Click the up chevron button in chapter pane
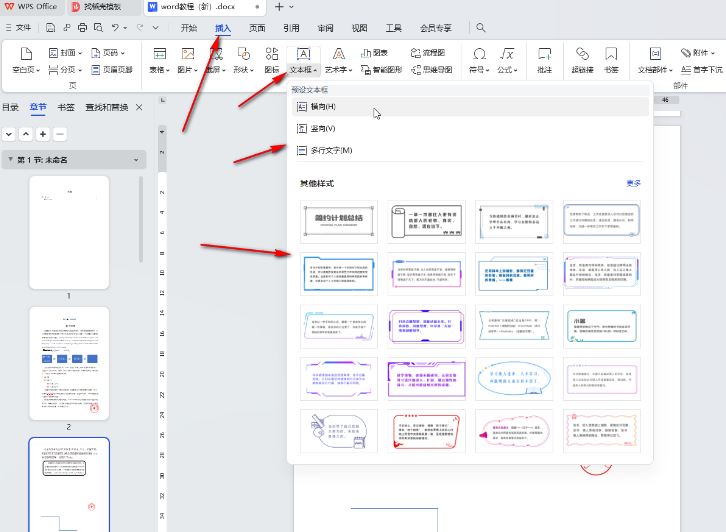This screenshot has height=532, width=726. pyautogui.click(x=26, y=134)
